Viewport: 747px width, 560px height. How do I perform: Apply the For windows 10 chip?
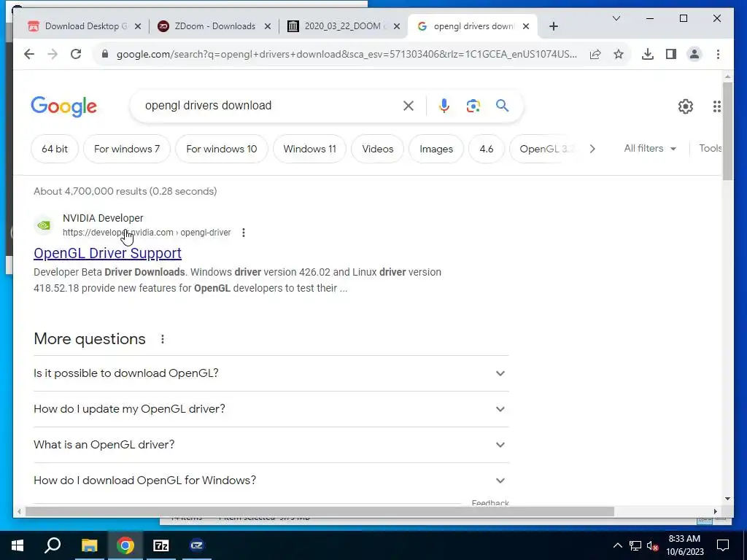pyautogui.click(x=222, y=149)
